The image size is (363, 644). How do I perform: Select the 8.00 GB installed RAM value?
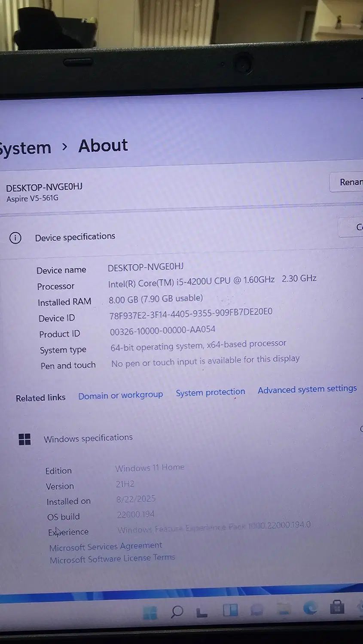tap(156, 298)
